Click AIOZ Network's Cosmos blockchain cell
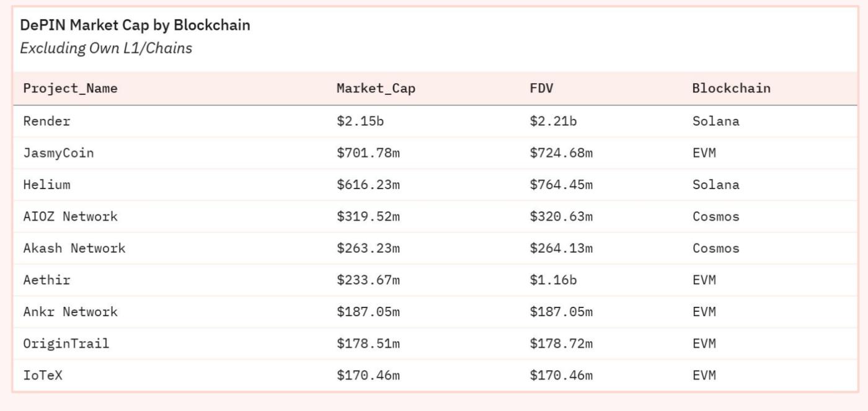This screenshot has width=868, height=411. [x=715, y=217]
